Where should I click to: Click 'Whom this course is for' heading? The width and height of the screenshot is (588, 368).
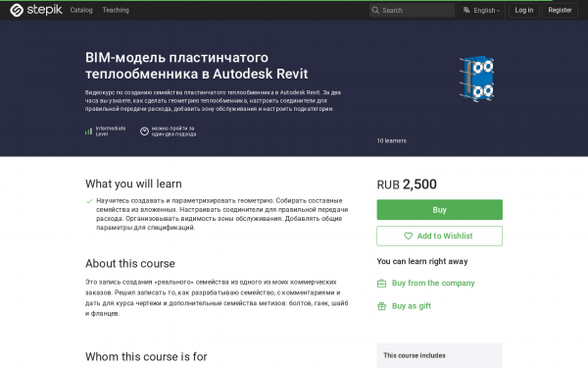(146, 356)
